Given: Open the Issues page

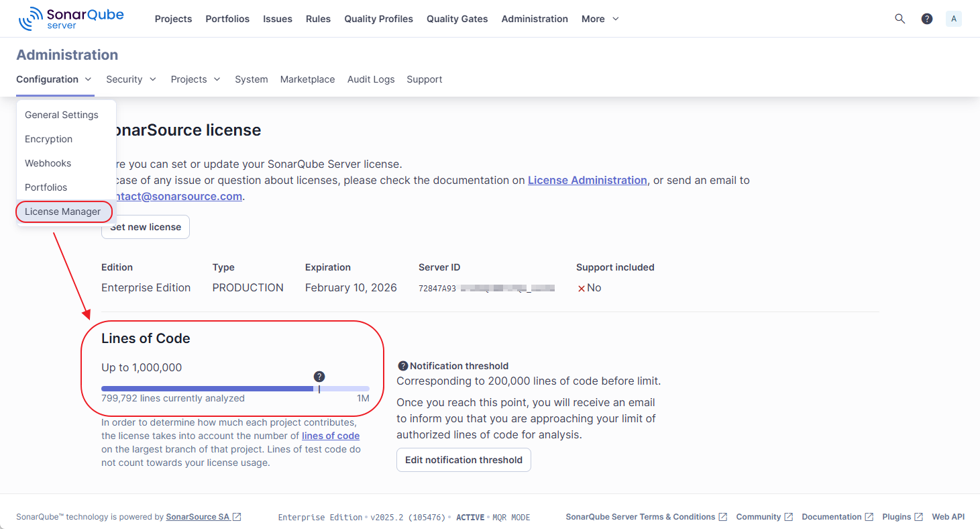Looking at the screenshot, I should point(278,19).
